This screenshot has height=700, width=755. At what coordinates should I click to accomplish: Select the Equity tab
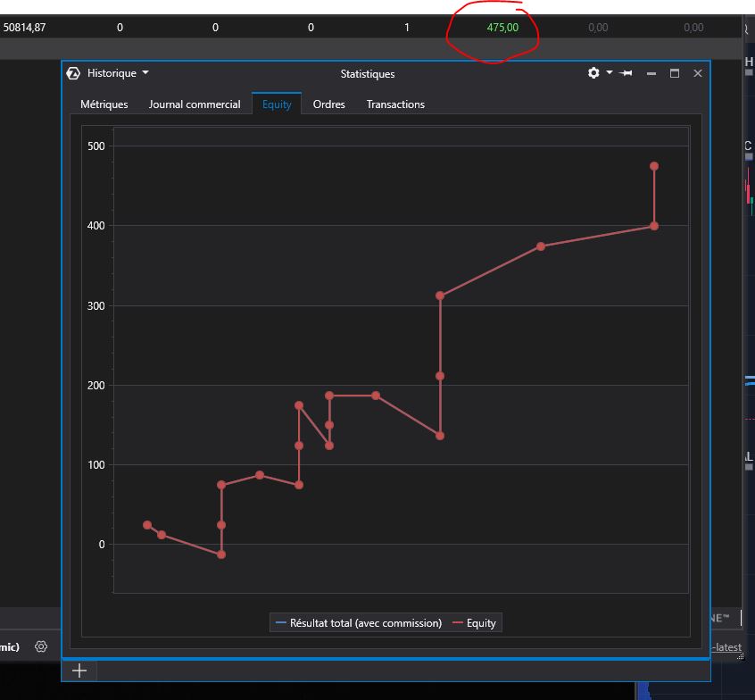(x=277, y=104)
